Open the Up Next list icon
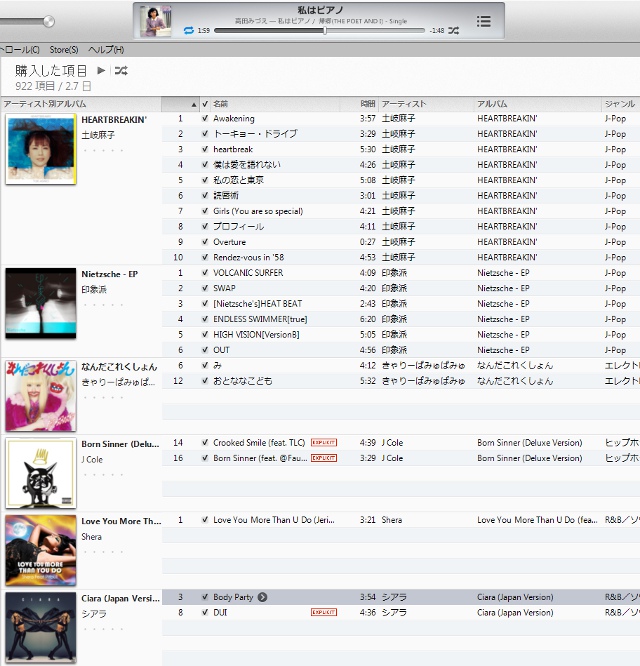 483,21
